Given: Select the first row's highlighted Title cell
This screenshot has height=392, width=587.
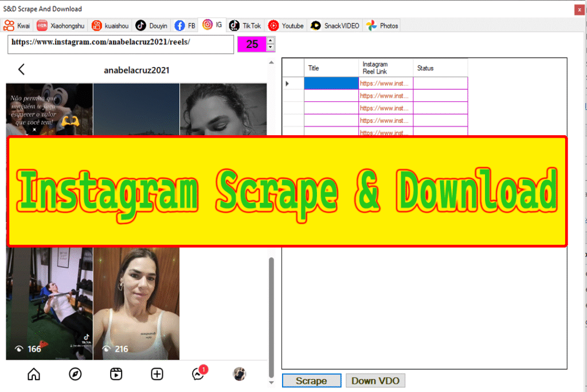Looking at the screenshot, I should (331, 83).
